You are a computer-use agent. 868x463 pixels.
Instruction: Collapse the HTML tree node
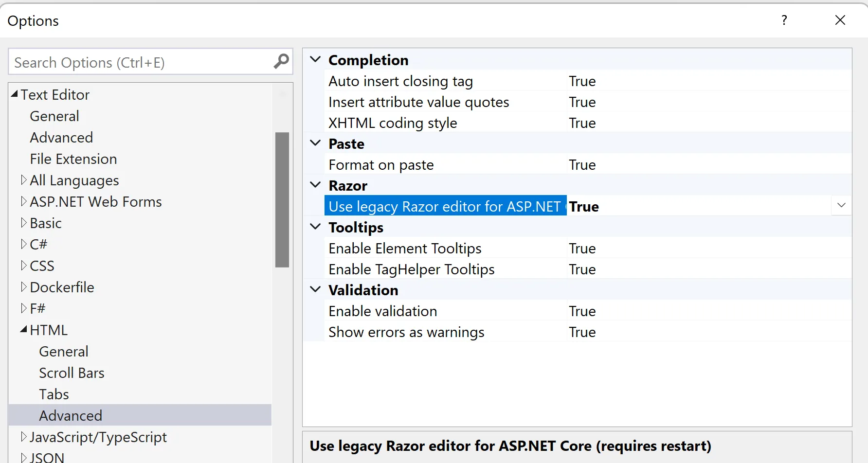point(23,330)
